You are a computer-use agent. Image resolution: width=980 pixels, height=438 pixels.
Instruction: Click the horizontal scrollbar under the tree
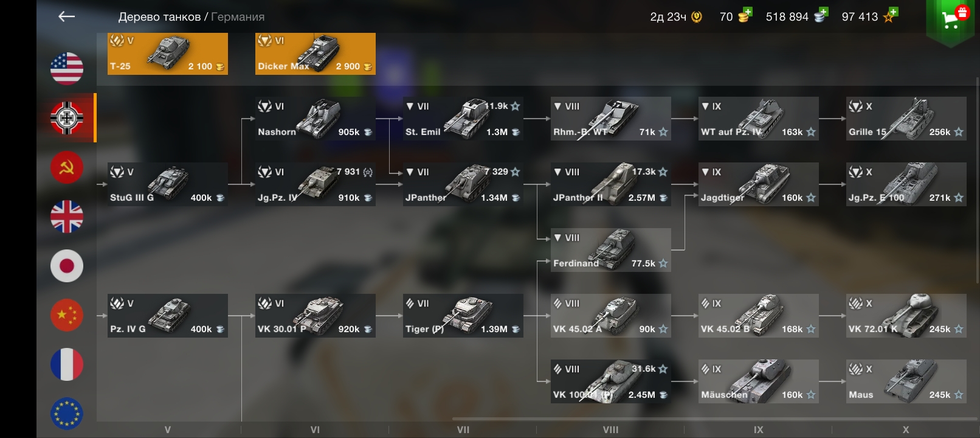(716, 419)
